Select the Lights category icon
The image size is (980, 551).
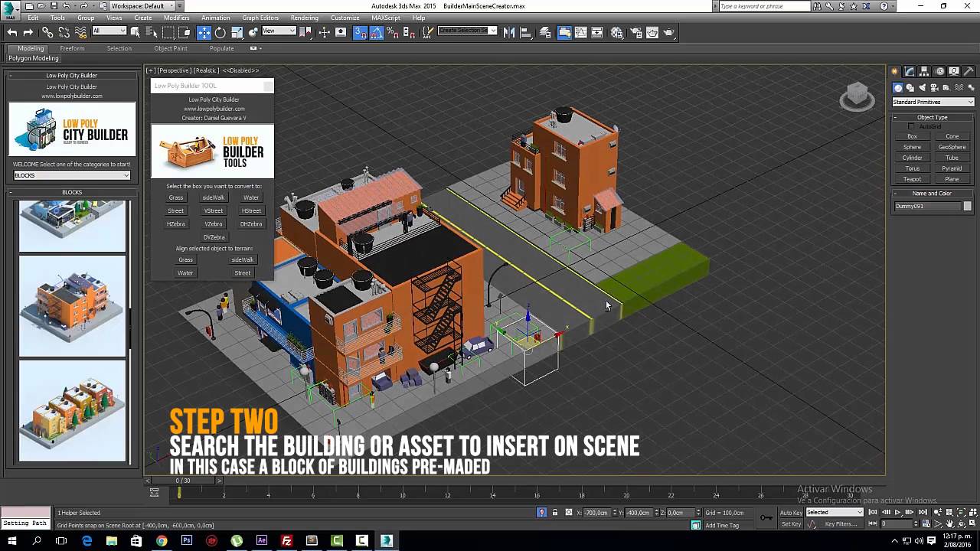[922, 88]
